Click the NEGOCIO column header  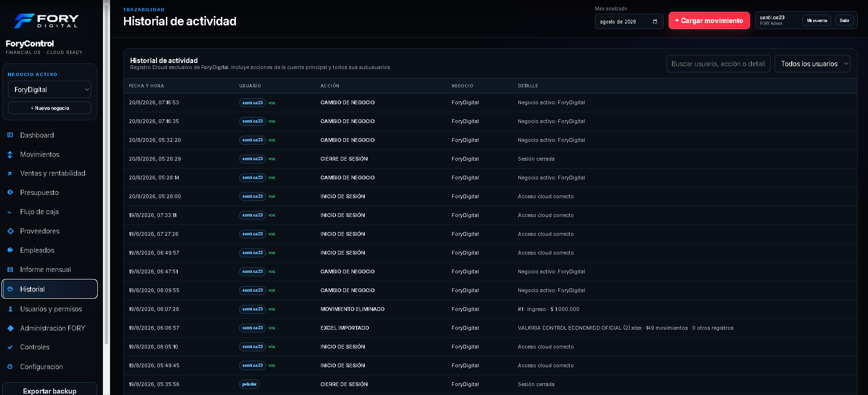[462, 86]
